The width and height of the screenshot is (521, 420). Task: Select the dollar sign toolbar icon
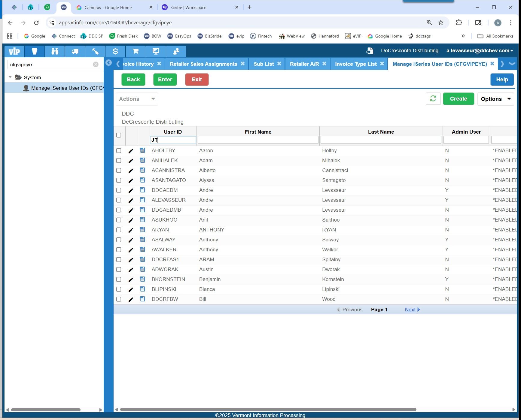point(115,51)
